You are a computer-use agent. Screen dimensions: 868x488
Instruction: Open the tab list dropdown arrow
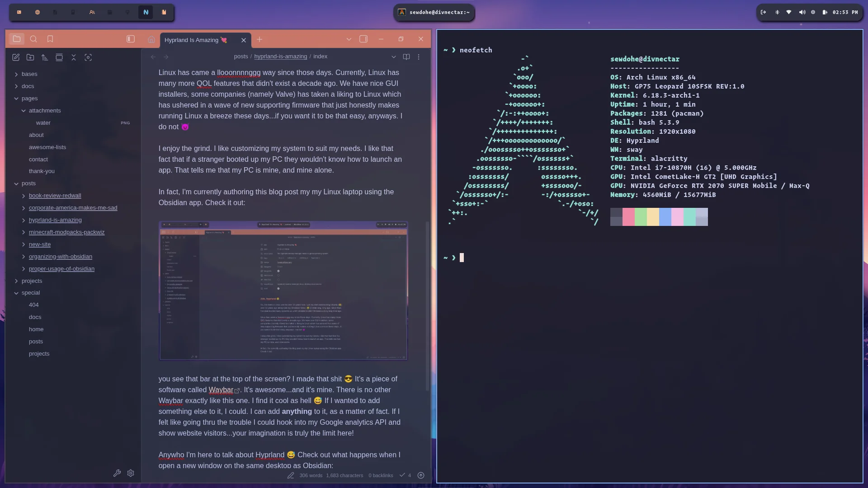click(349, 39)
